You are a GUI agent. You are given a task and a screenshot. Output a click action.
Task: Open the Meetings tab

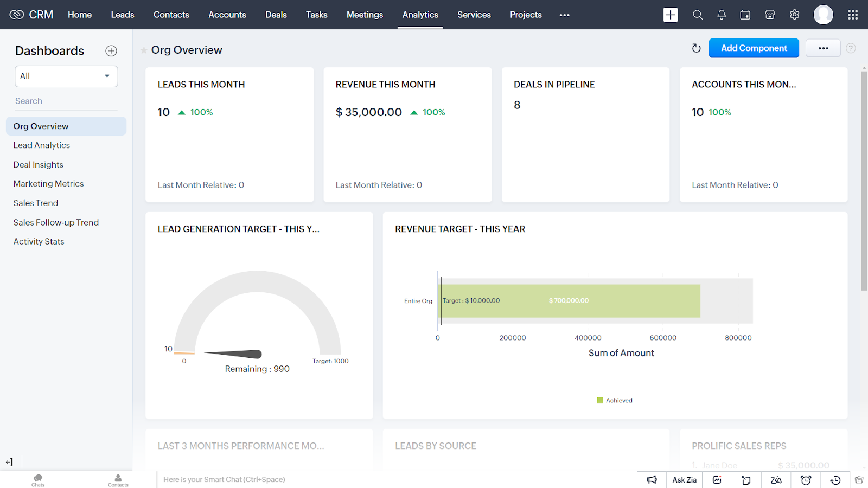[365, 15]
